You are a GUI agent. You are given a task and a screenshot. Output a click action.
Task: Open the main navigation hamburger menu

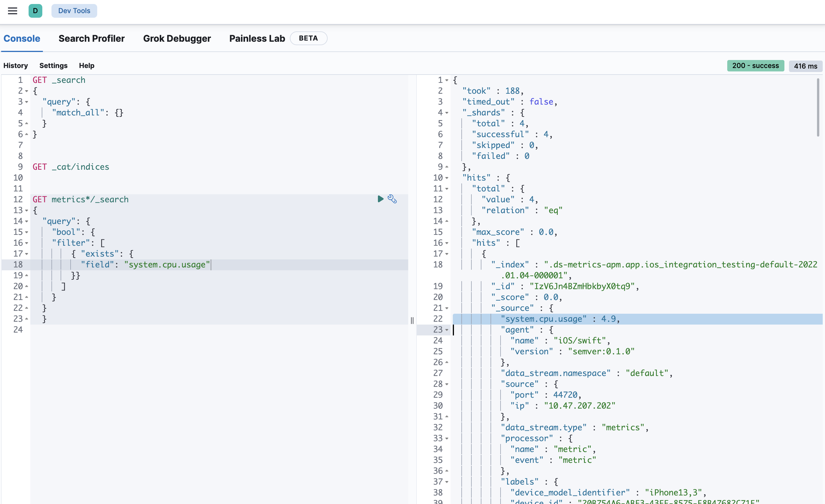12,11
